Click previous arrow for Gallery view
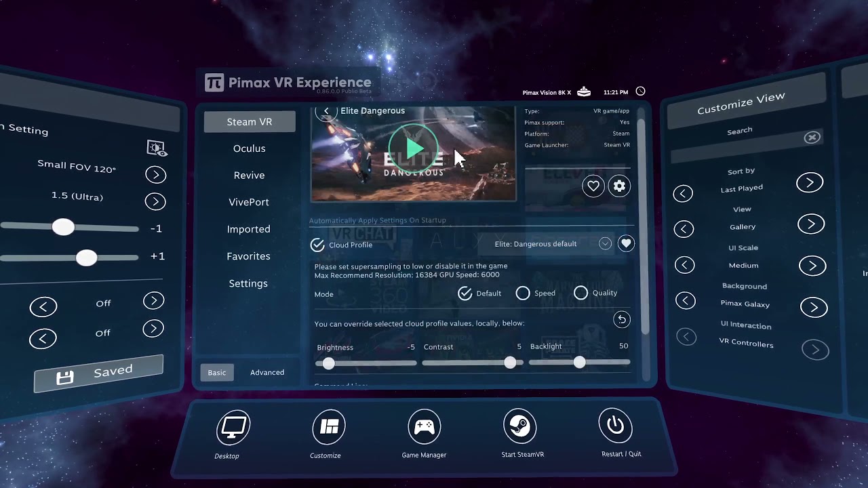 pyautogui.click(x=684, y=229)
